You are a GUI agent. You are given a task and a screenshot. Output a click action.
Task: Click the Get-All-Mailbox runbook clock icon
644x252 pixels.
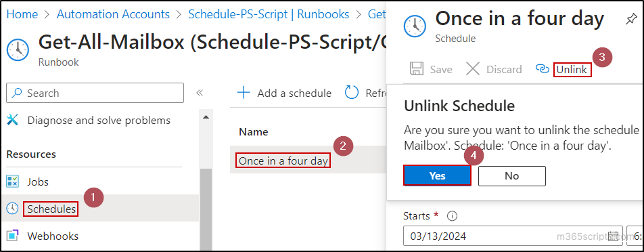pos(18,50)
